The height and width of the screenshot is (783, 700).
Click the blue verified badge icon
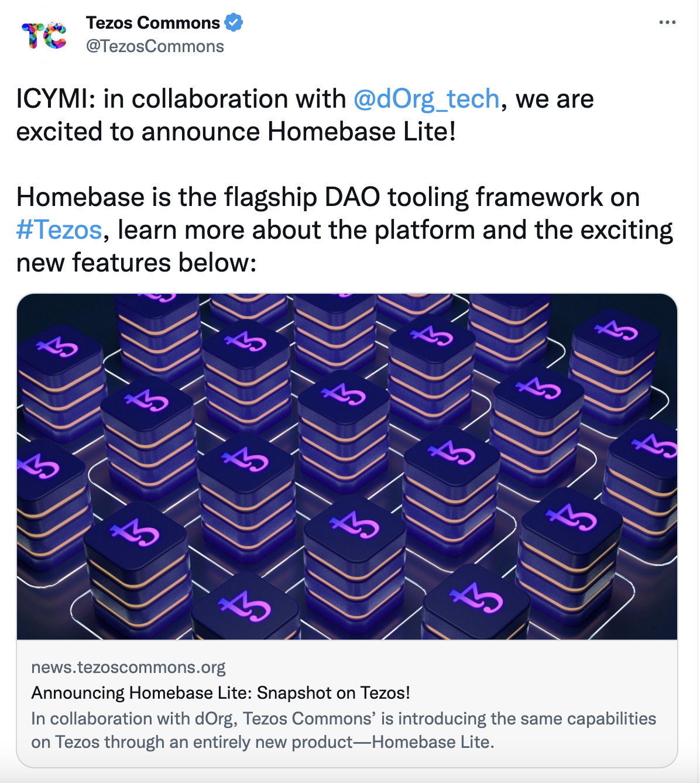pos(232,23)
